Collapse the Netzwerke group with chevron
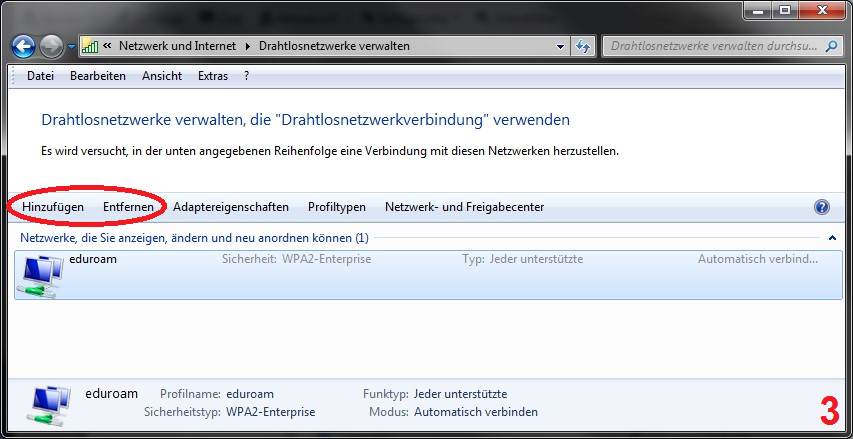This screenshot has height=439, width=853. coord(831,238)
